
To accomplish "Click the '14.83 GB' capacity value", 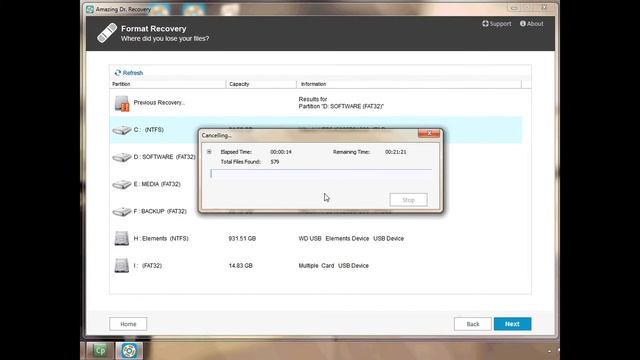I will pos(240,266).
